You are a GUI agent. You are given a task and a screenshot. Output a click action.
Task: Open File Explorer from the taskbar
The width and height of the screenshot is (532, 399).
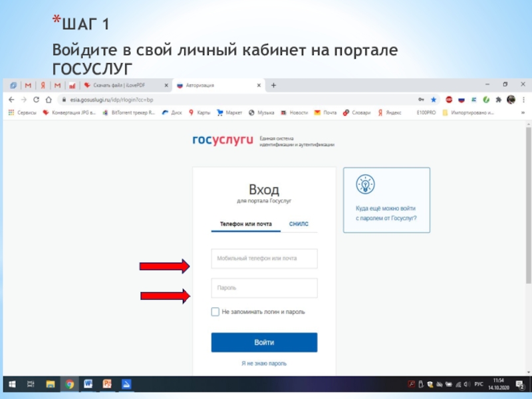click(x=51, y=384)
